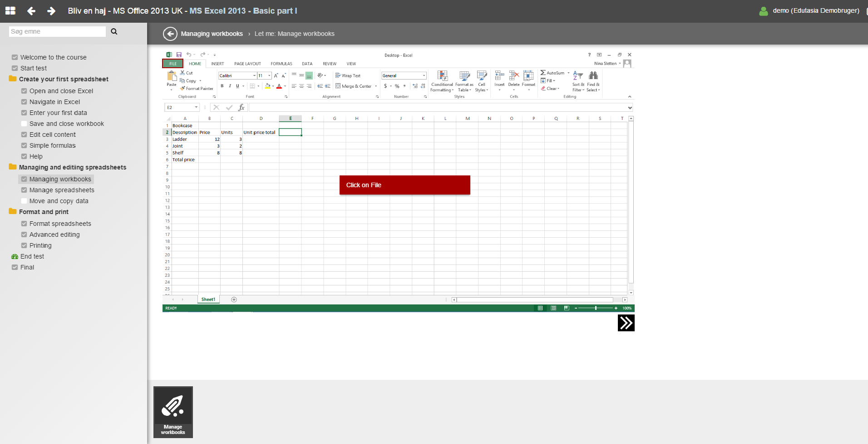Open the End test item

tap(32, 256)
